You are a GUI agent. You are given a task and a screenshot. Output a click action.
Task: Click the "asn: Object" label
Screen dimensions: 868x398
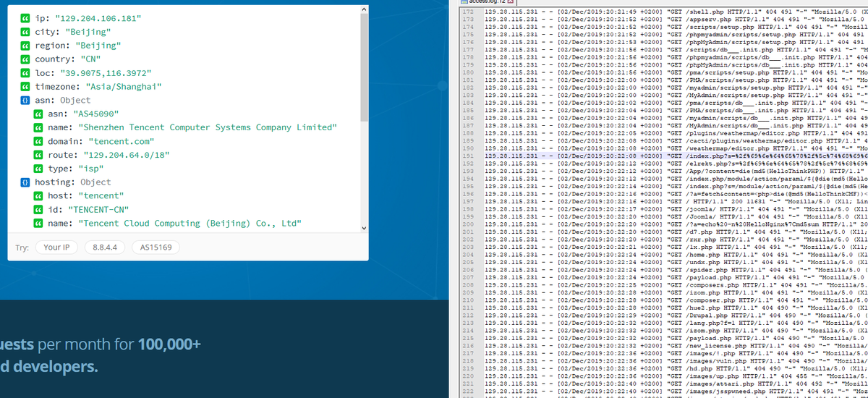click(x=63, y=100)
